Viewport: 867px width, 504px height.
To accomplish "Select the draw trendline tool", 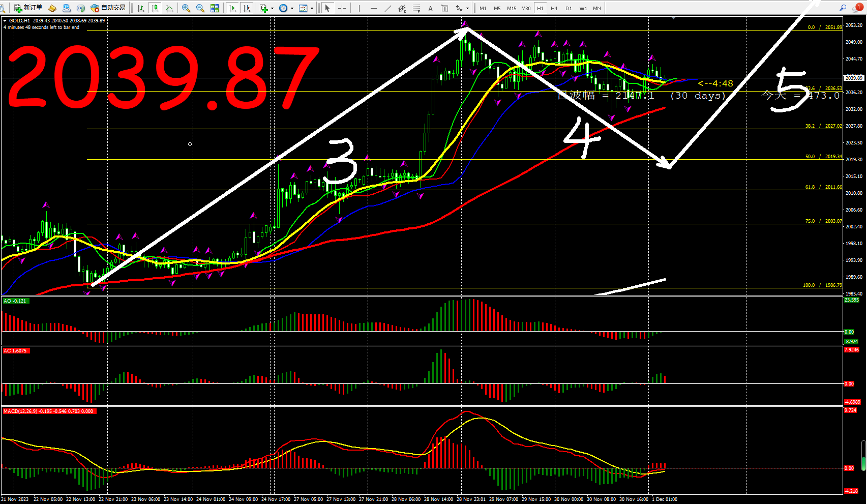I will pos(388,8).
